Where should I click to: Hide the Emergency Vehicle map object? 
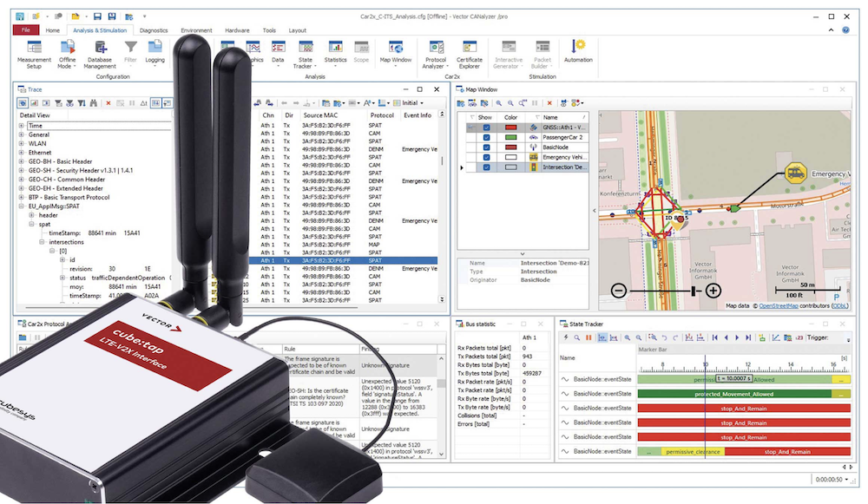(x=486, y=157)
